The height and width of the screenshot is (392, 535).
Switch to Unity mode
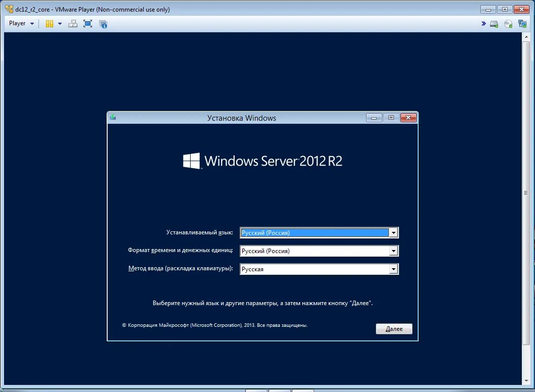(103, 24)
